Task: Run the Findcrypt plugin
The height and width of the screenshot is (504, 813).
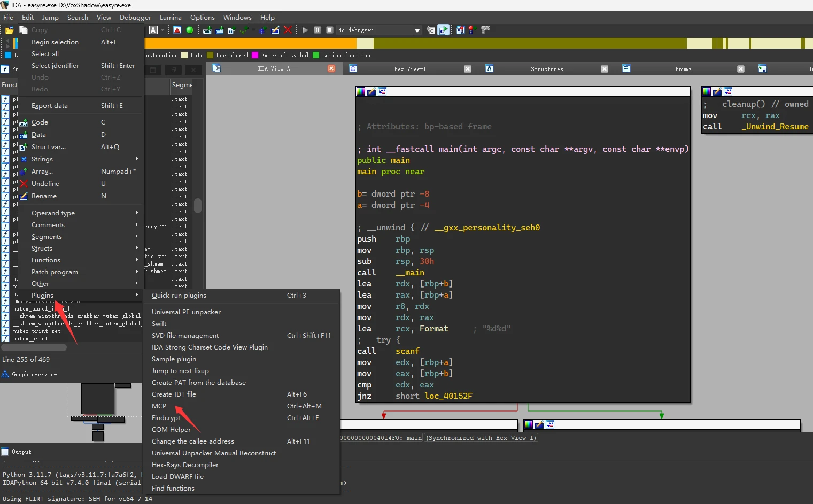Action: [x=242, y=418]
